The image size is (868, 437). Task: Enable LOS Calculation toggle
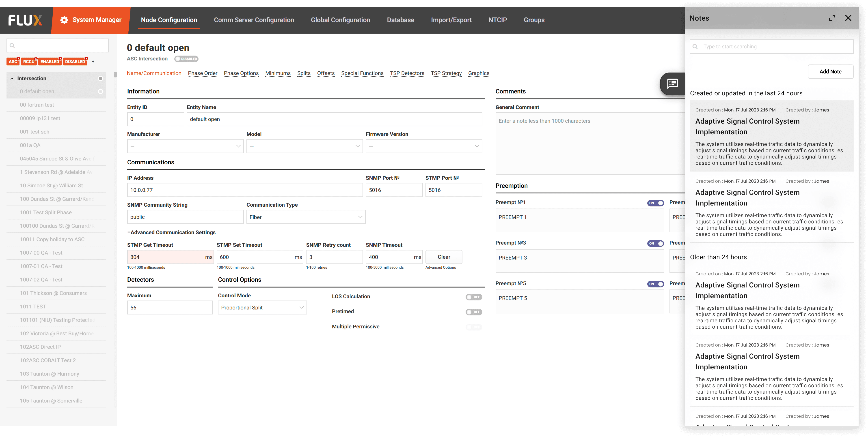[474, 297]
